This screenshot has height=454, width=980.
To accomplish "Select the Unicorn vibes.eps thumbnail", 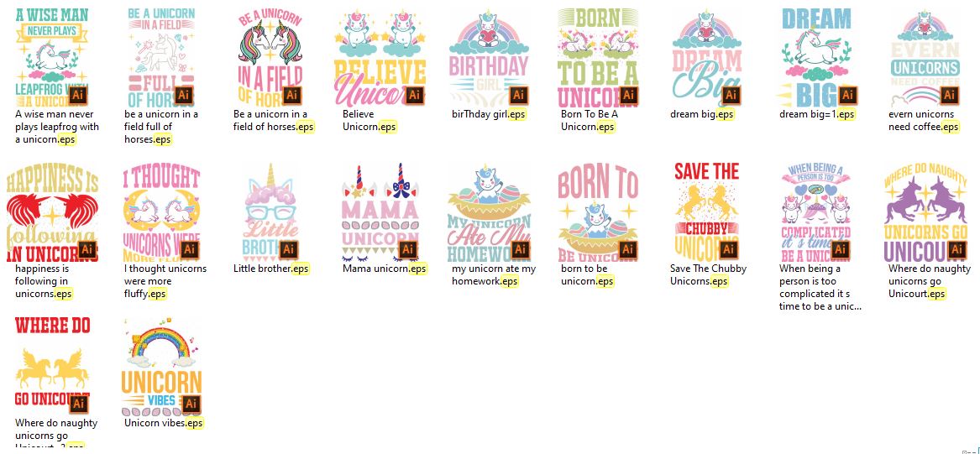I will pyautogui.click(x=161, y=368).
